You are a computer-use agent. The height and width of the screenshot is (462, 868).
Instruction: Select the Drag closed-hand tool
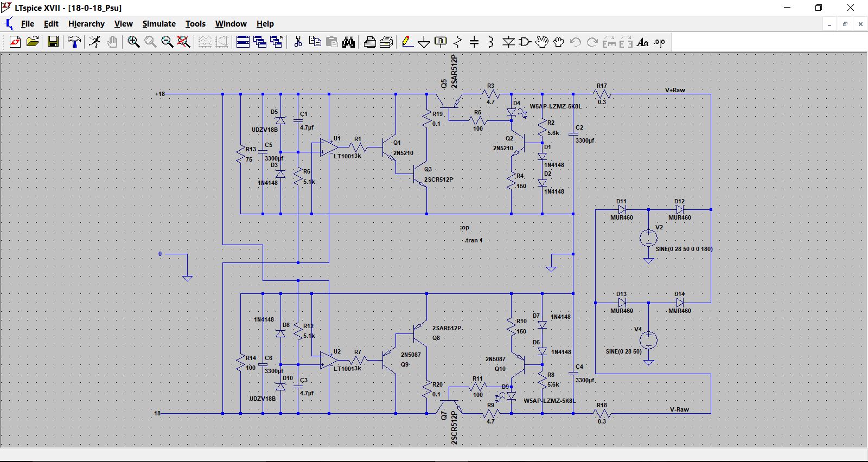coord(559,42)
